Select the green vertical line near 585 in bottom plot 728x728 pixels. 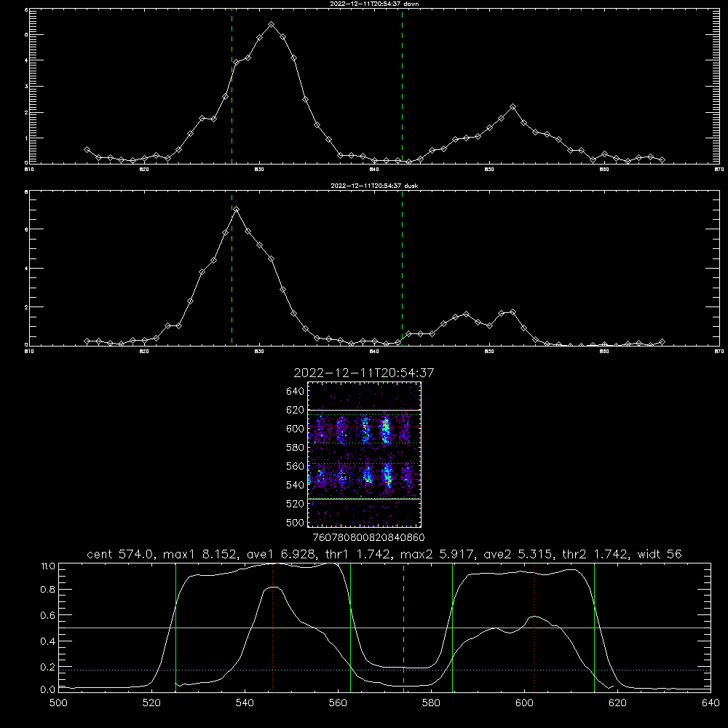(452, 628)
